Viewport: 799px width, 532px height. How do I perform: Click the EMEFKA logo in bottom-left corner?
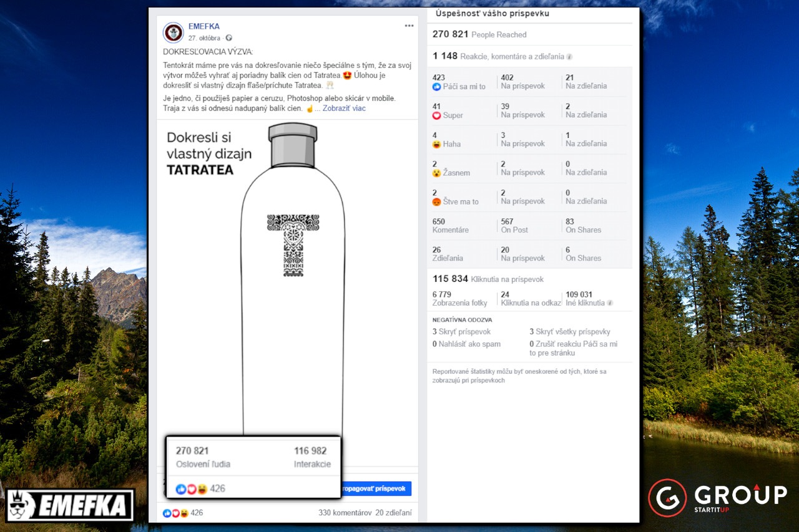tap(70, 505)
